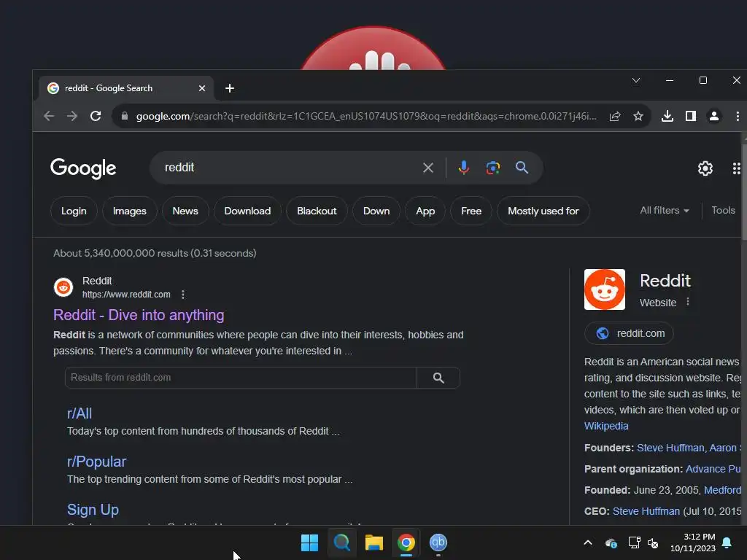Show hidden system tray icons chevron
This screenshot has height=560, width=747.
(x=588, y=542)
